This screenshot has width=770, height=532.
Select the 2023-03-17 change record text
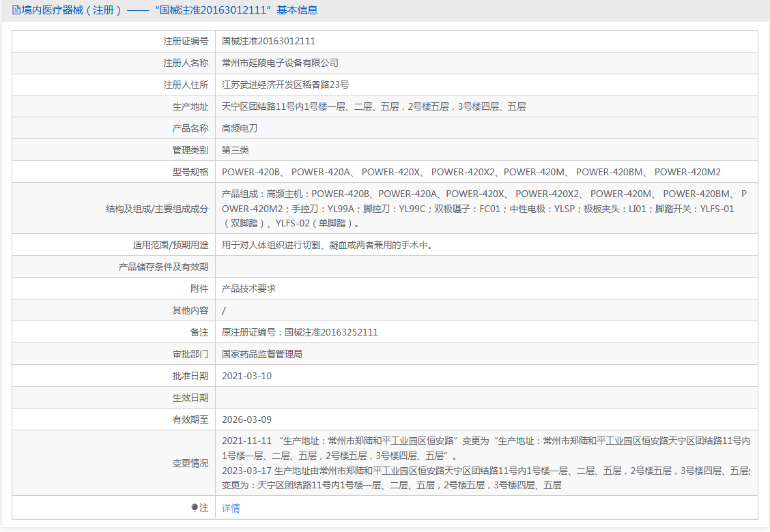[x=486, y=478]
